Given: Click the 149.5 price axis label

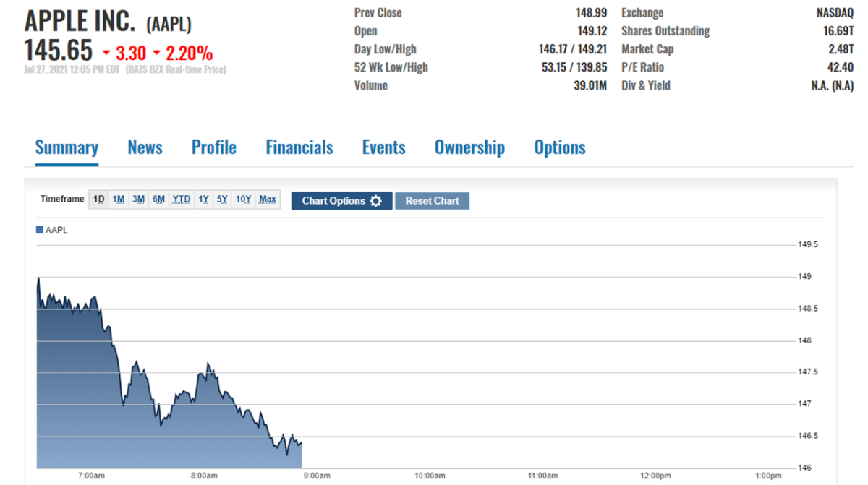Looking at the screenshot, I should click(808, 245).
